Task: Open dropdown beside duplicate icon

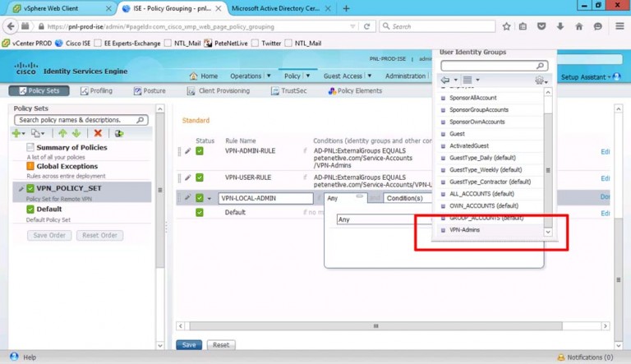Action: point(43,134)
